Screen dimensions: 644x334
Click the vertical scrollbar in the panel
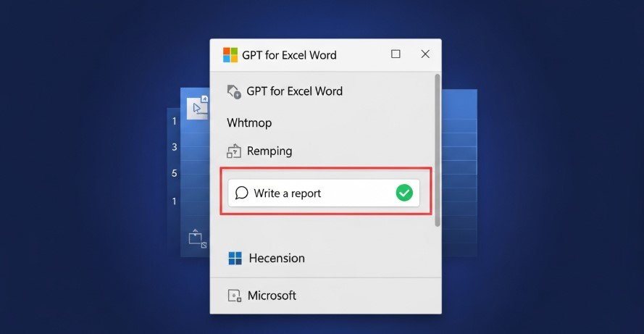(437, 150)
